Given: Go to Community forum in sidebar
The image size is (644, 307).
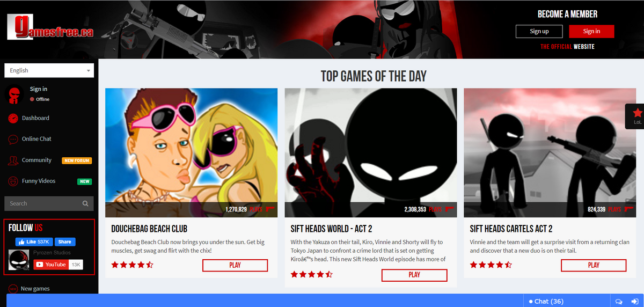Looking at the screenshot, I should coord(36,160).
